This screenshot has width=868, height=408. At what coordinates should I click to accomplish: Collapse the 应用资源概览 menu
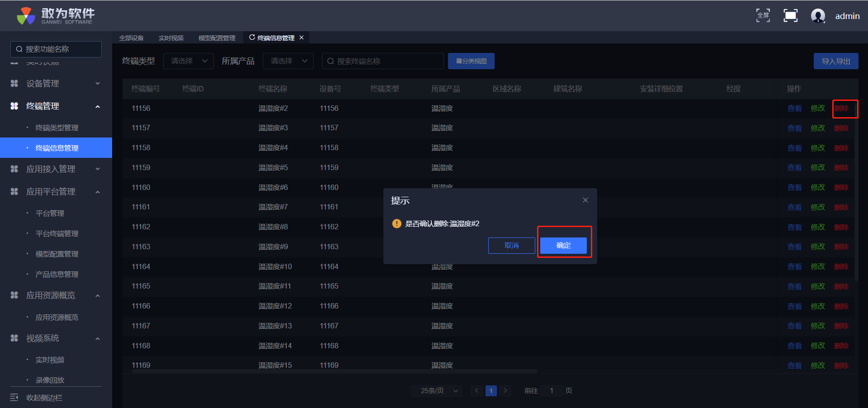[98, 295]
